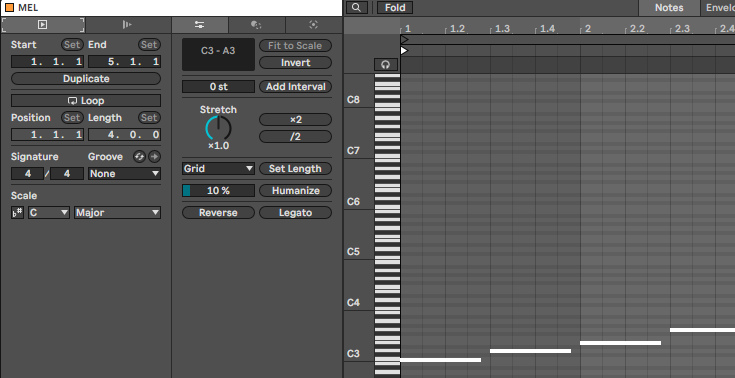Image resolution: width=735 pixels, height=378 pixels.
Task: Click the C6 piano key label
Action: (x=353, y=202)
